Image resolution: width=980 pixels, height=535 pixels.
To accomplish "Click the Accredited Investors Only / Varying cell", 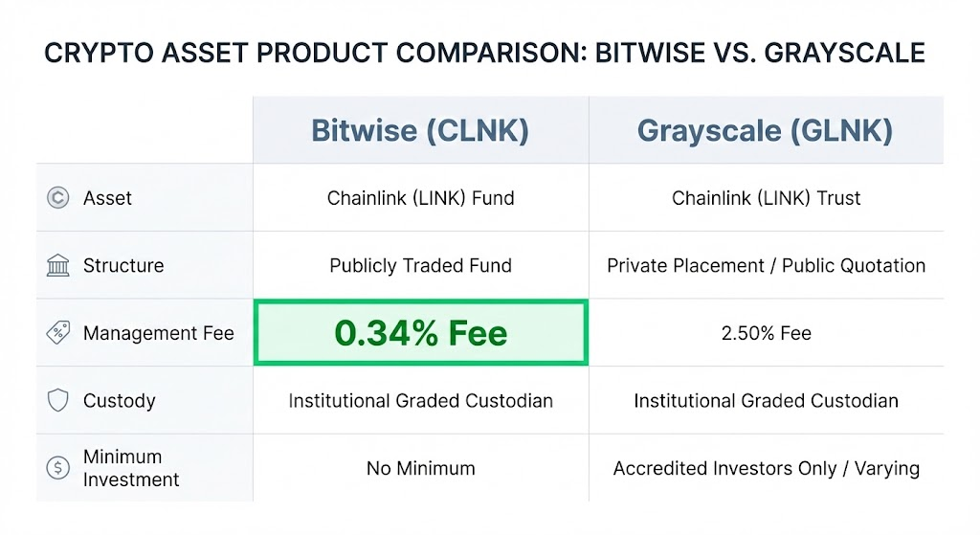I will [766, 468].
